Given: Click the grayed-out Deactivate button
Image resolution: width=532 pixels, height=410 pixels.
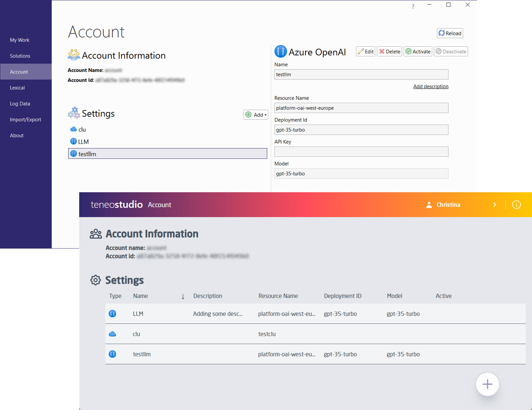Looking at the screenshot, I should point(451,51).
